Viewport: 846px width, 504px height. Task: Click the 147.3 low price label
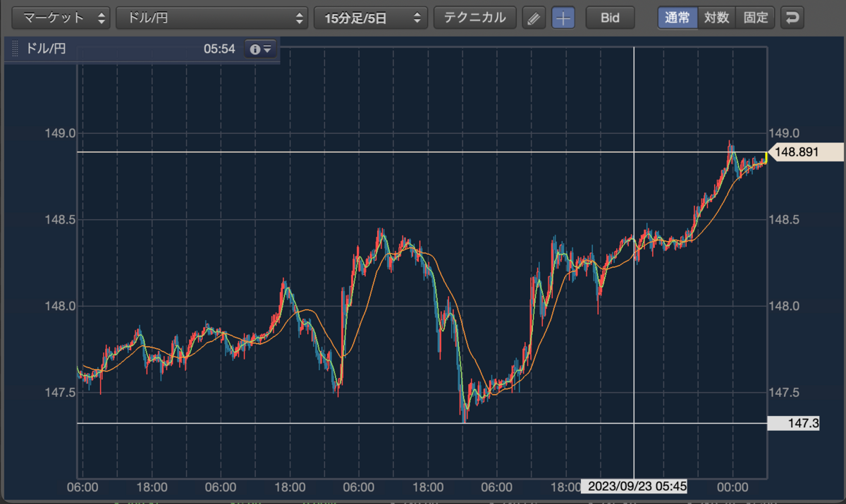click(x=793, y=423)
